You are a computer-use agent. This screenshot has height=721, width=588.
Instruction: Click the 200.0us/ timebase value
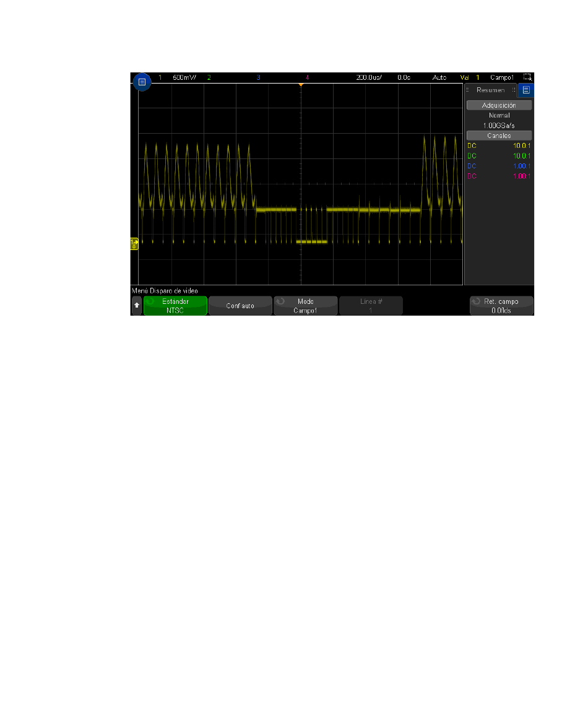coord(369,77)
